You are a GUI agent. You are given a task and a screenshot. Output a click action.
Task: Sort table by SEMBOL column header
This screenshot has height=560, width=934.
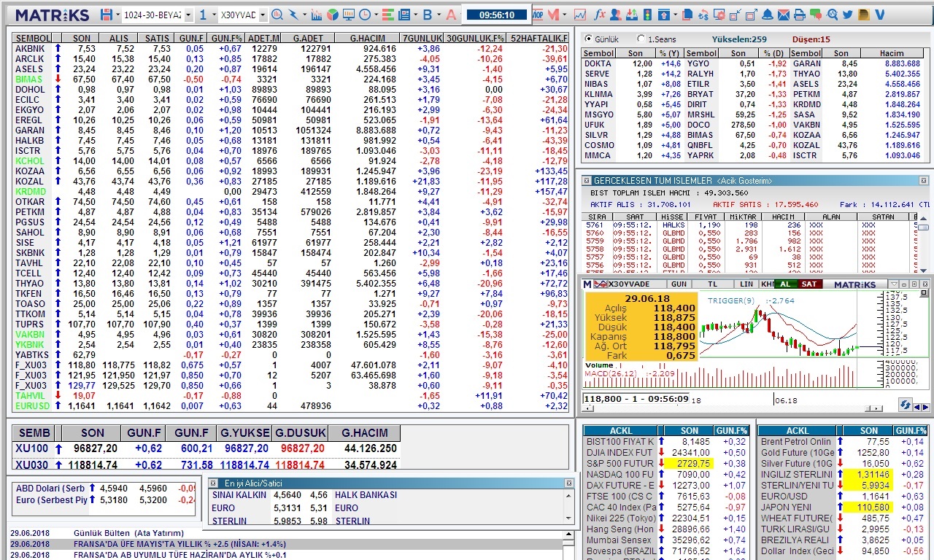tap(33, 38)
